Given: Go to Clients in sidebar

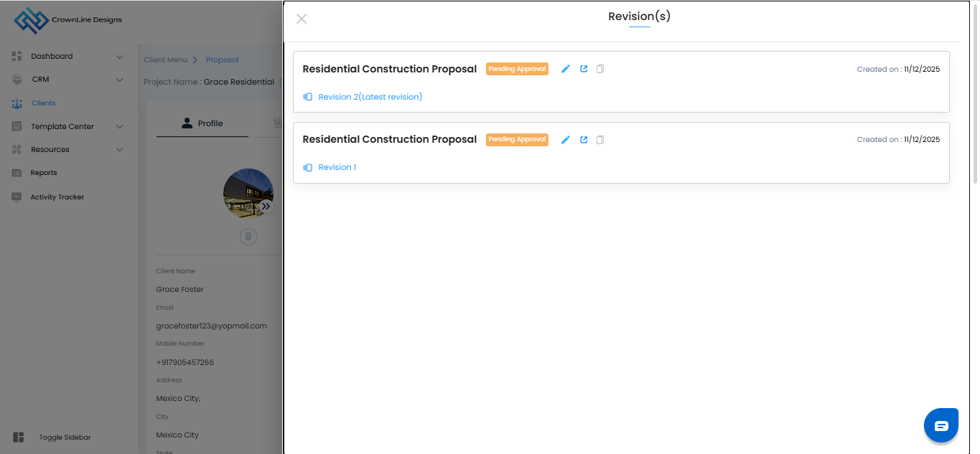Looking at the screenshot, I should click(43, 103).
